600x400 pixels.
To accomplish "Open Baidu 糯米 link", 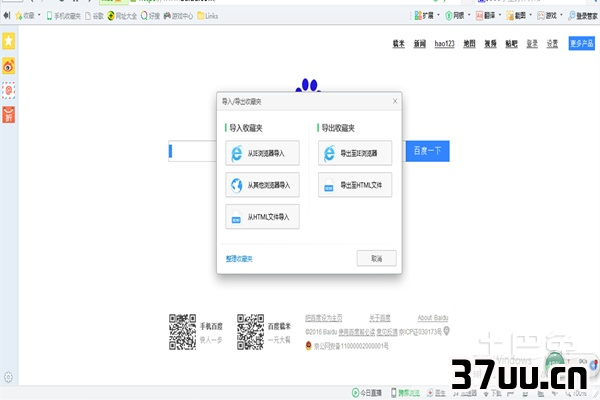I will click(398, 44).
